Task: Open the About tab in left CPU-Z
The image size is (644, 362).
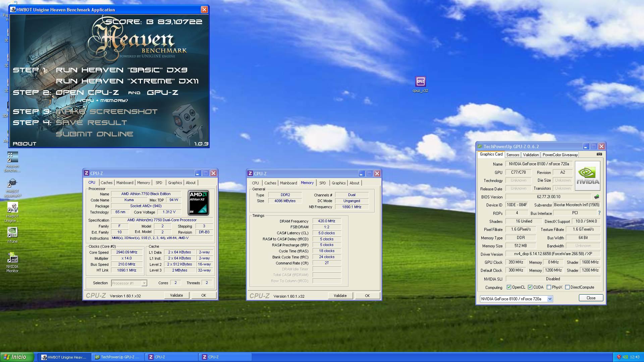Action: coord(191,183)
